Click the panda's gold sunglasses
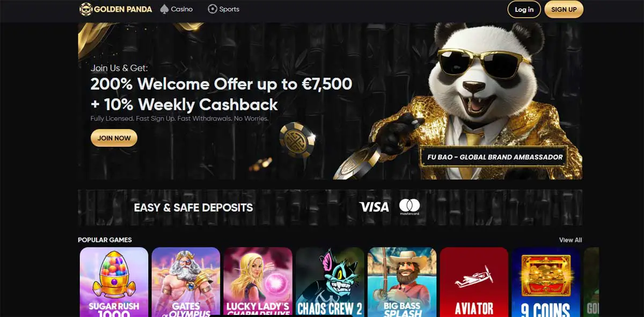Screen dimensions: 644x317 [478, 61]
